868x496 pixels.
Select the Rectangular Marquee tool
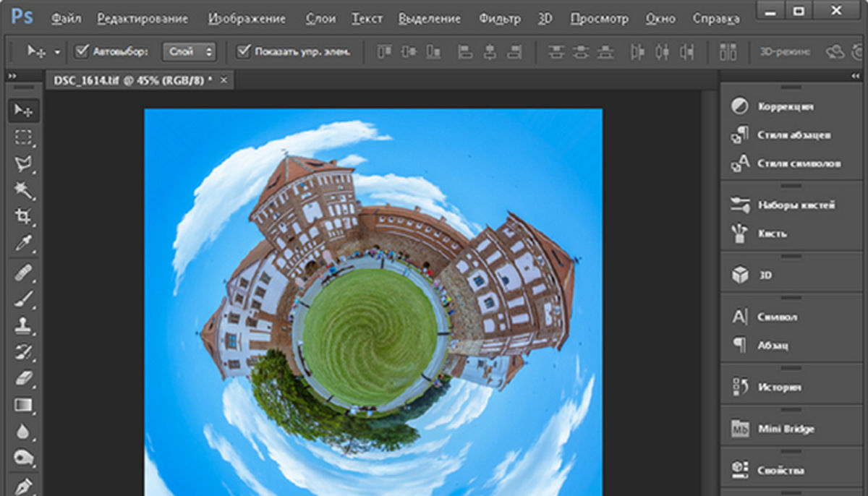[24, 137]
